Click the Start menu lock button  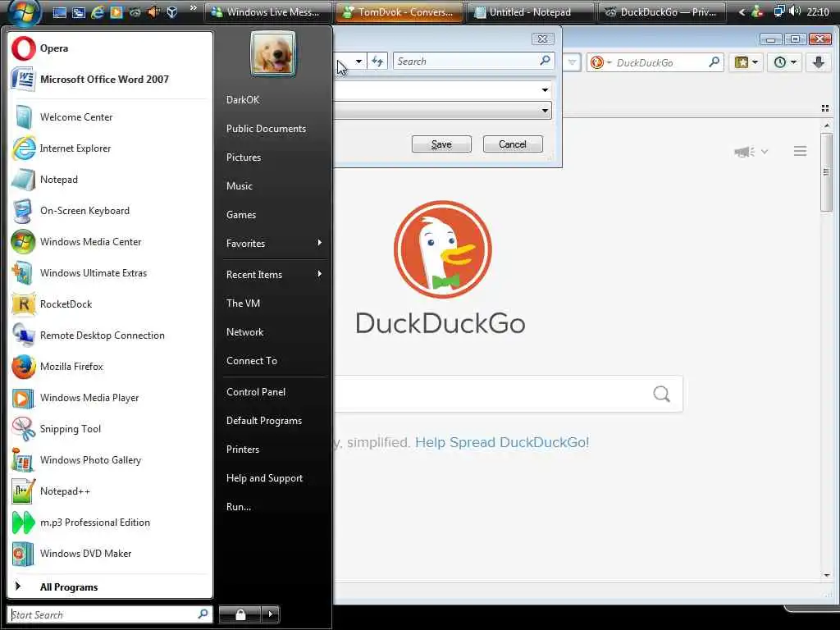[240, 614]
